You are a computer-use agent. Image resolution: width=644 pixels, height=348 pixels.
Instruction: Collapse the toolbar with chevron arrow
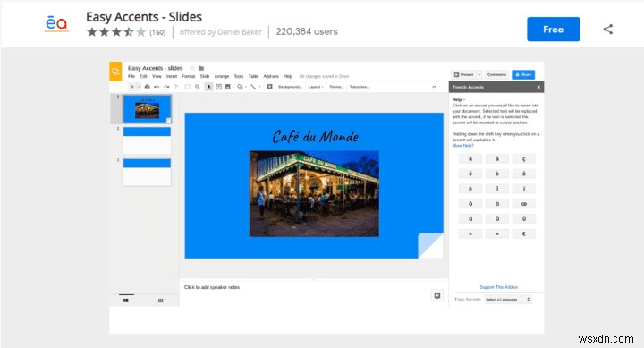(x=434, y=87)
